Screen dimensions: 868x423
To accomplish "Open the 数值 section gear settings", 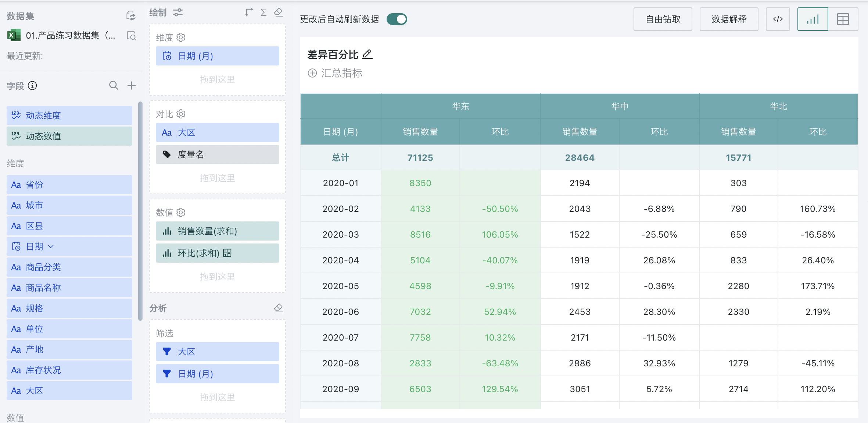I will (x=181, y=213).
